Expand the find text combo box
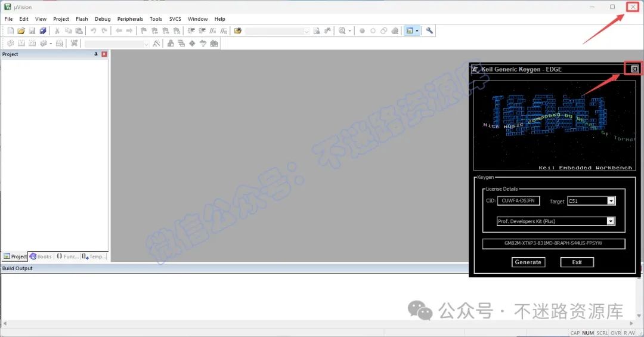This screenshot has width=644, height=337. click(x=306, y=31)
